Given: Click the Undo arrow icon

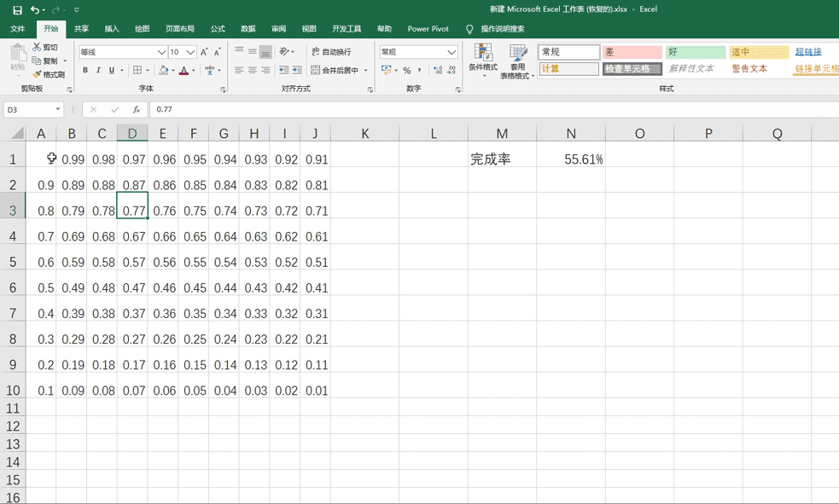Looking at the screenshot, I should pyautogui.click(x=35, y=9).
